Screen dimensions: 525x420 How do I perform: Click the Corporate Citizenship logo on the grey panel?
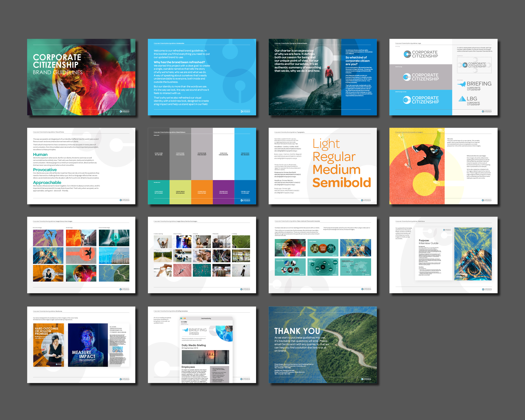coord(421,77)
